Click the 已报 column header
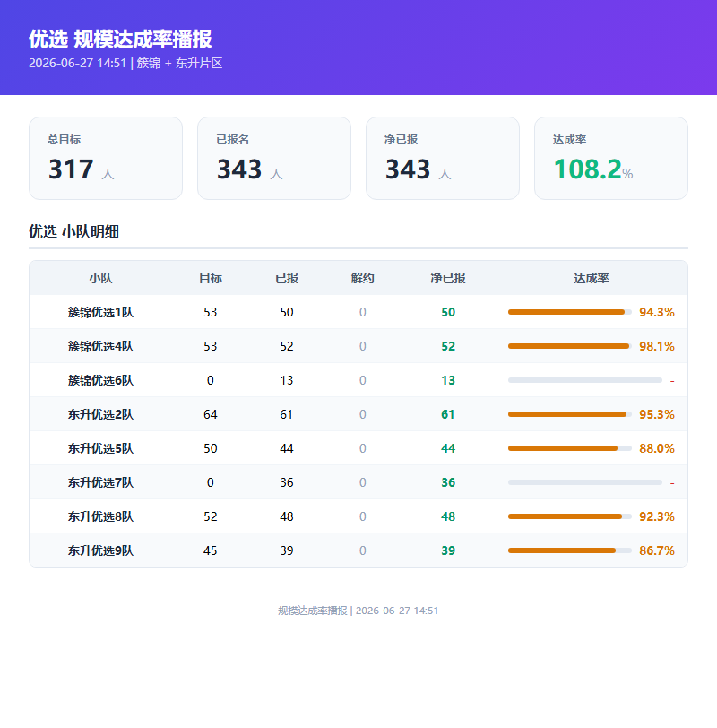717x728 pixels. [286, 278]
